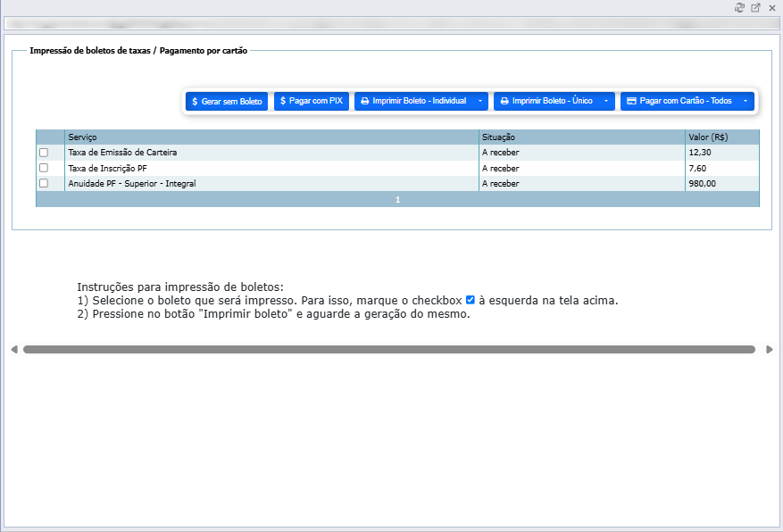Click the Gerar sem Boleto button
Image resolution: width=783 pixels, height=532 pixels.
227,101
